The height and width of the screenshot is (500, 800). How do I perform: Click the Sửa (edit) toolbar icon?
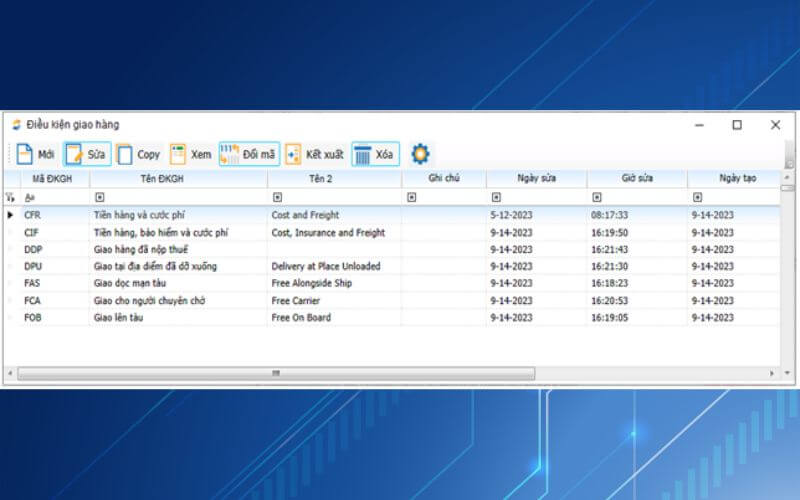coord(75,154)
